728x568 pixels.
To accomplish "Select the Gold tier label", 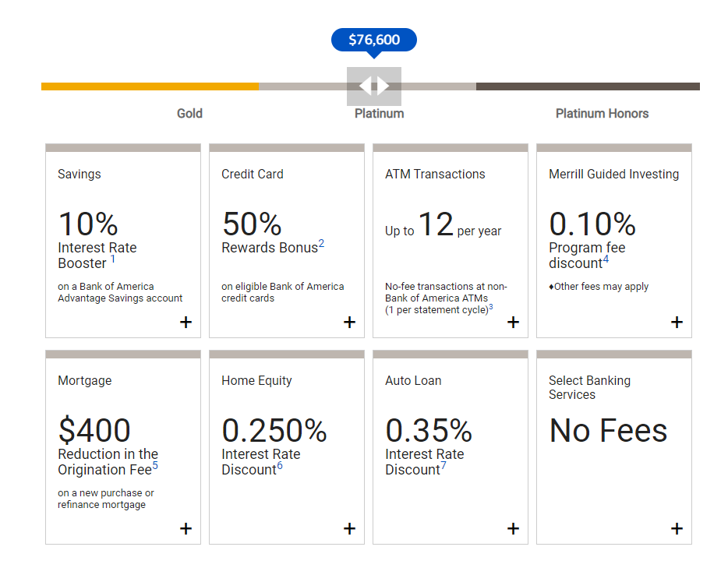I will point(189,114).
